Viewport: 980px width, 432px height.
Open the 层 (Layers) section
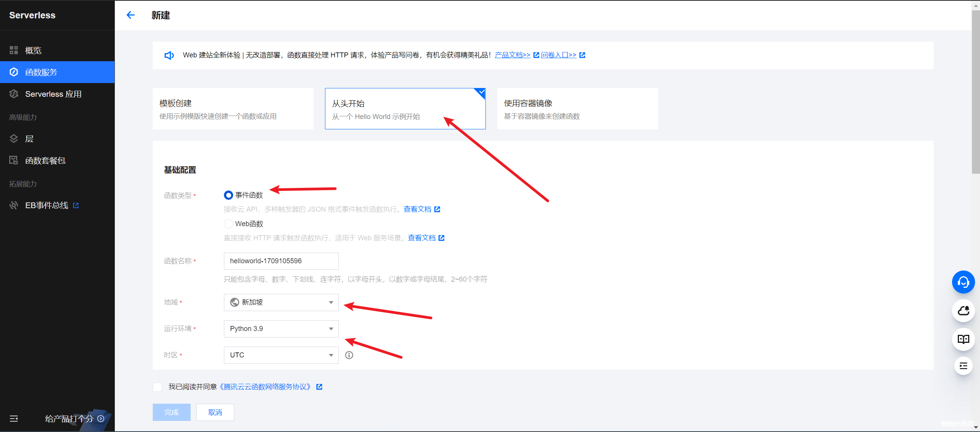(x=29, y=138)
